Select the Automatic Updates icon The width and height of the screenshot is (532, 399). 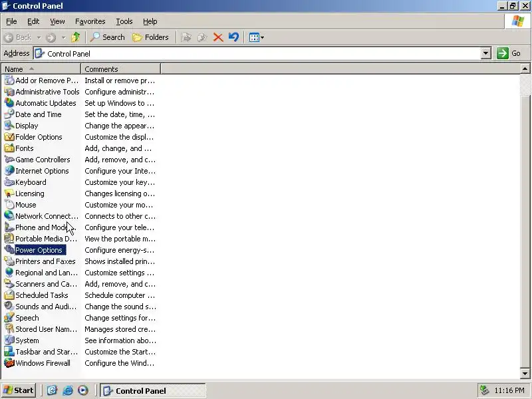pyautogui.click(x=9, y=103)
